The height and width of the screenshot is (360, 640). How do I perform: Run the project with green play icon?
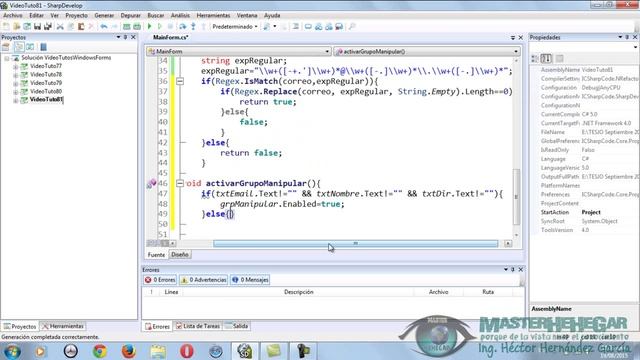tap(149, 27)
